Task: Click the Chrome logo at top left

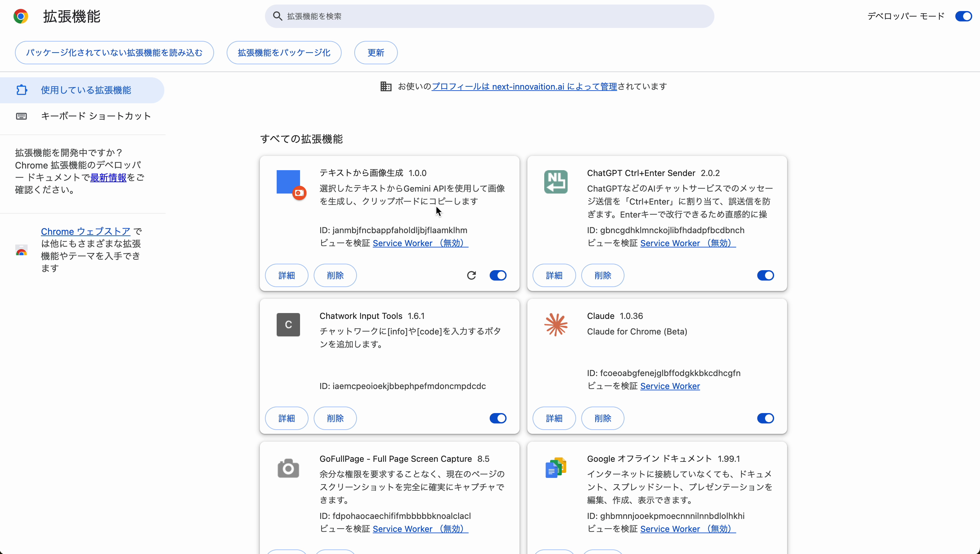Action: click(21, 16)
